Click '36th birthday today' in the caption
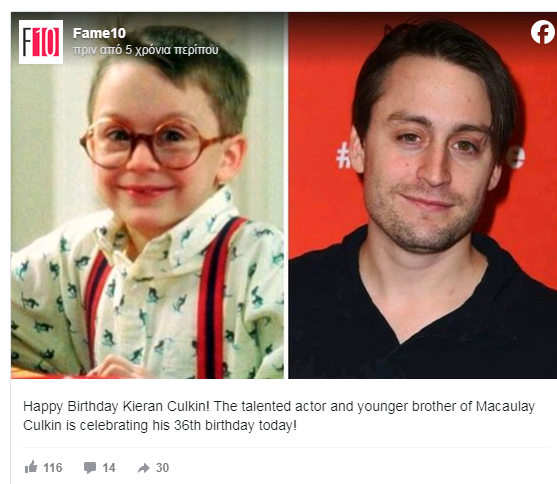This screenshot has width=557, height=484. point(235,425)
